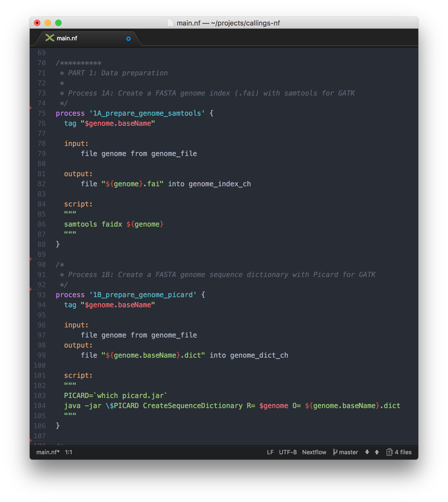This screenshot has height=502, width=448.
Task: Click the Nextflow icon on the main.nf tab
Action: click(x=50, y=38)
